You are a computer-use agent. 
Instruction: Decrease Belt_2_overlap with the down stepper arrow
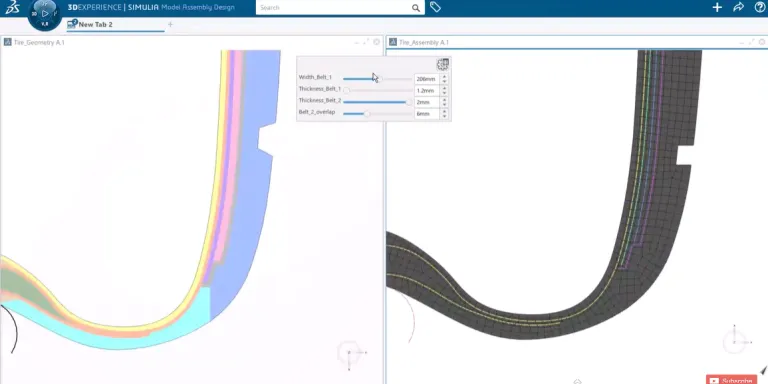coord(444,116)
